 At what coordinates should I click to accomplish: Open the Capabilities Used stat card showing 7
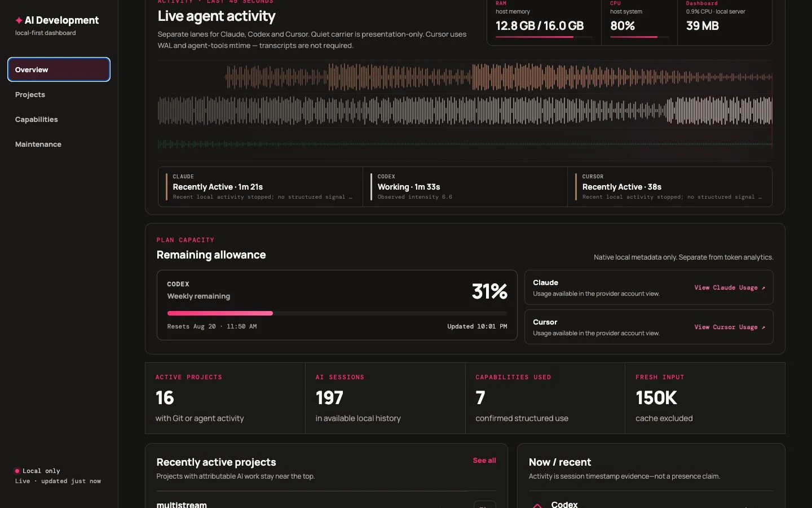545,398
